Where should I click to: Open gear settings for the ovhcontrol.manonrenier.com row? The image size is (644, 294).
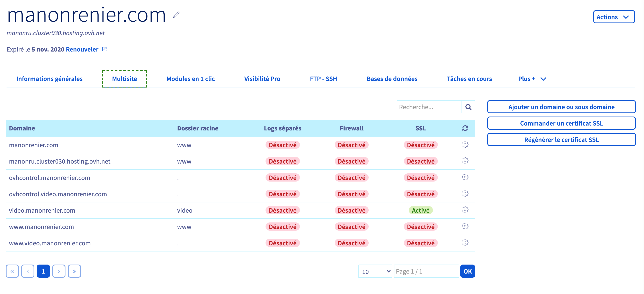click(x=465, y=177)
